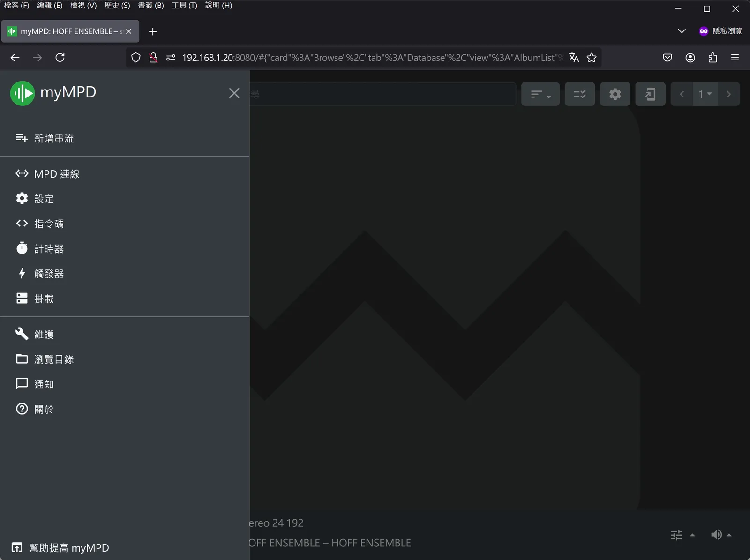Viewport: 750px width, 560px height.
Task: Open Firefox application hamburger menu
Action: (x=735, y=58)
